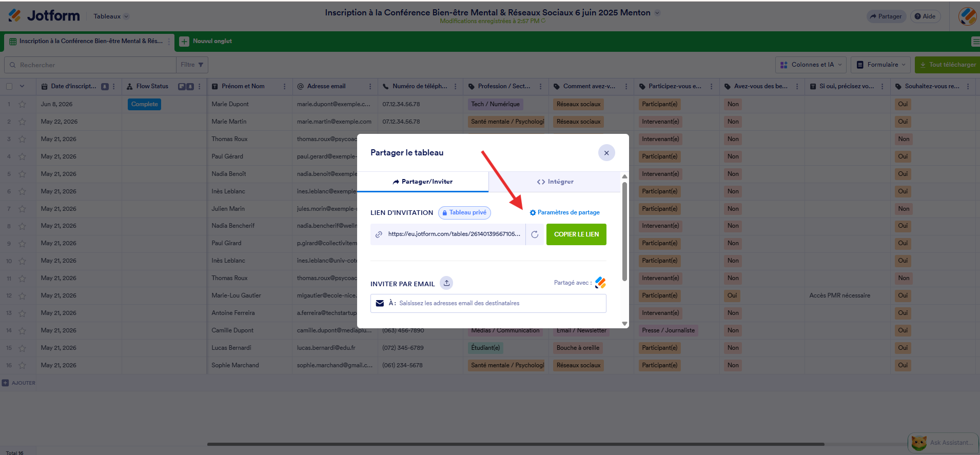980x455 pixels.
Task: Switch to the Intégrer tab
Action: [555, 182]
